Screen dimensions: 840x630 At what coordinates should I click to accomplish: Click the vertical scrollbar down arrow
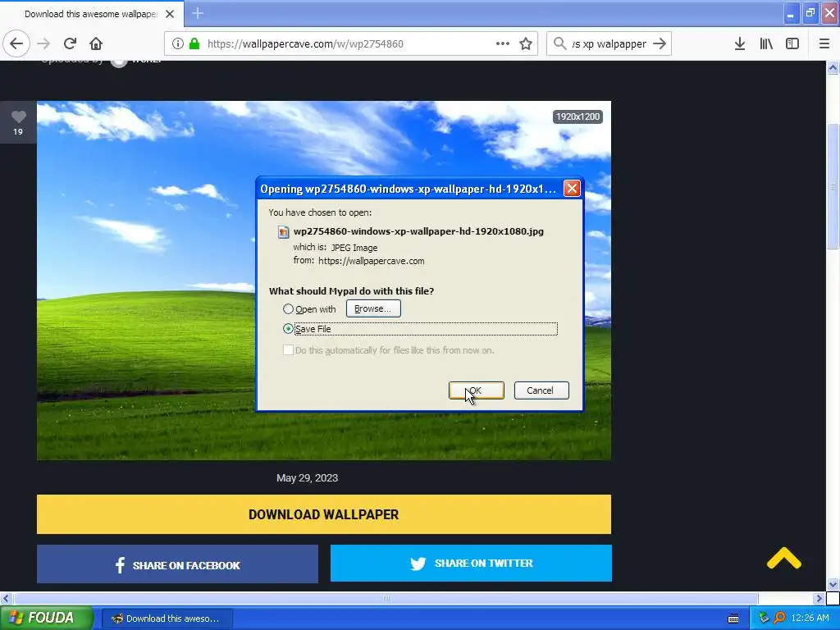tap(833, 584)
